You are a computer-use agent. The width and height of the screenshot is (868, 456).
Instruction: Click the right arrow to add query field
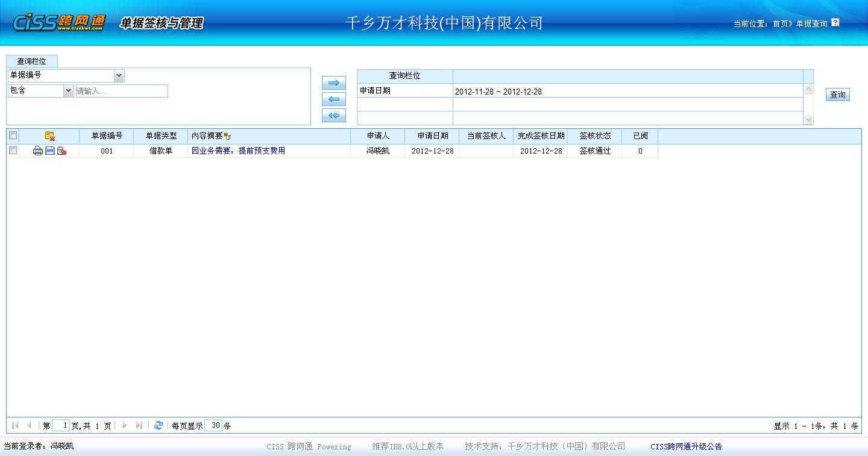coord(333,83)
